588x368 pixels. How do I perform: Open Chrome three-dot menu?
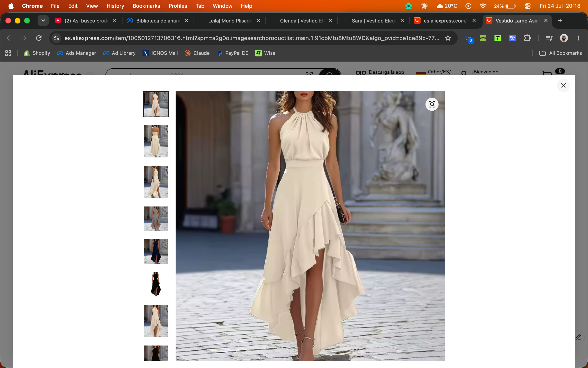click(579, 38)
